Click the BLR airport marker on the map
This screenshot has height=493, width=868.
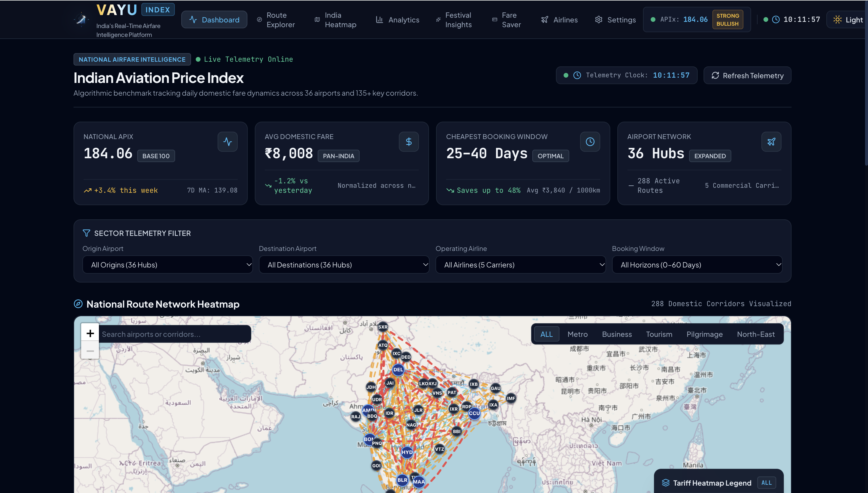click(402, 480)
